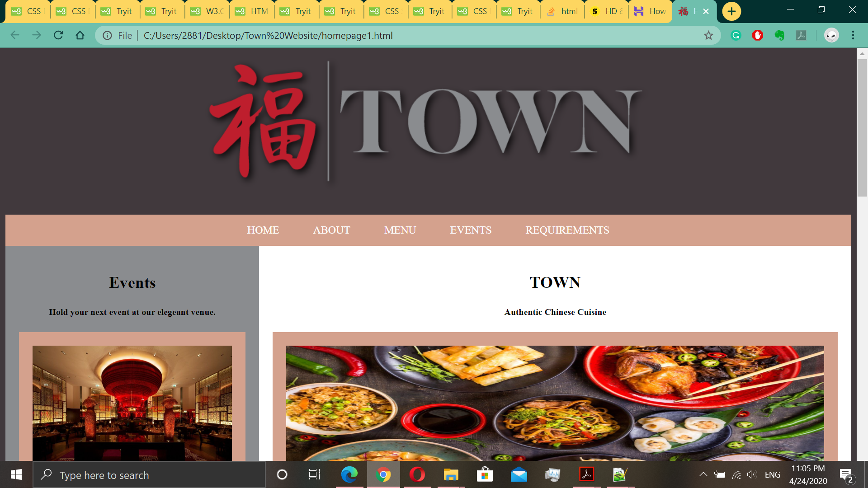Switch to the HD & browser tab
The width and height of the screenshot is (868, 488).
click(x=607, y=11)
